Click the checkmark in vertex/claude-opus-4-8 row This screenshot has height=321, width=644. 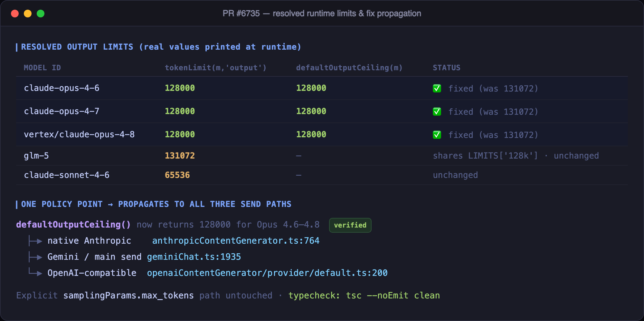[x=437, y=135]
